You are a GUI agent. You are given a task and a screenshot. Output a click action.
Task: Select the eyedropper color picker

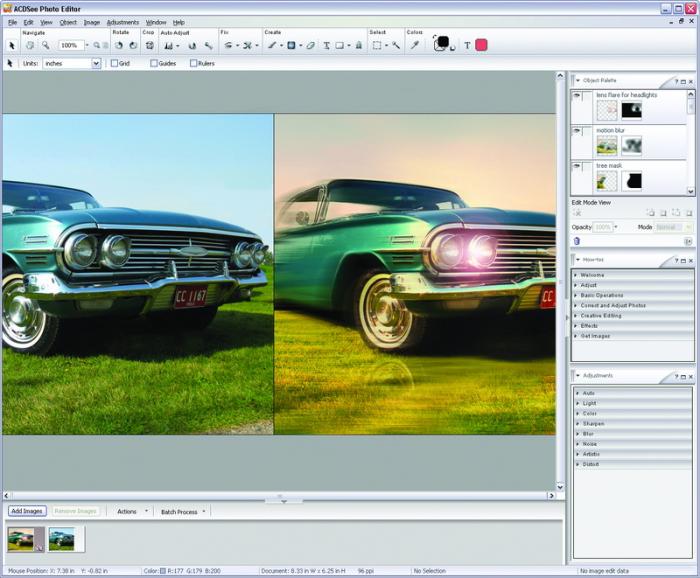click(415, 46)
